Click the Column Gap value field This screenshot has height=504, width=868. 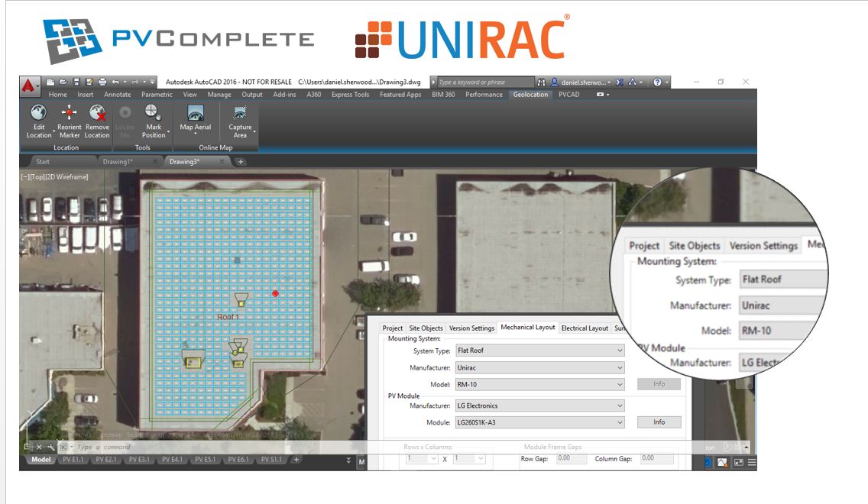(656, 459)
